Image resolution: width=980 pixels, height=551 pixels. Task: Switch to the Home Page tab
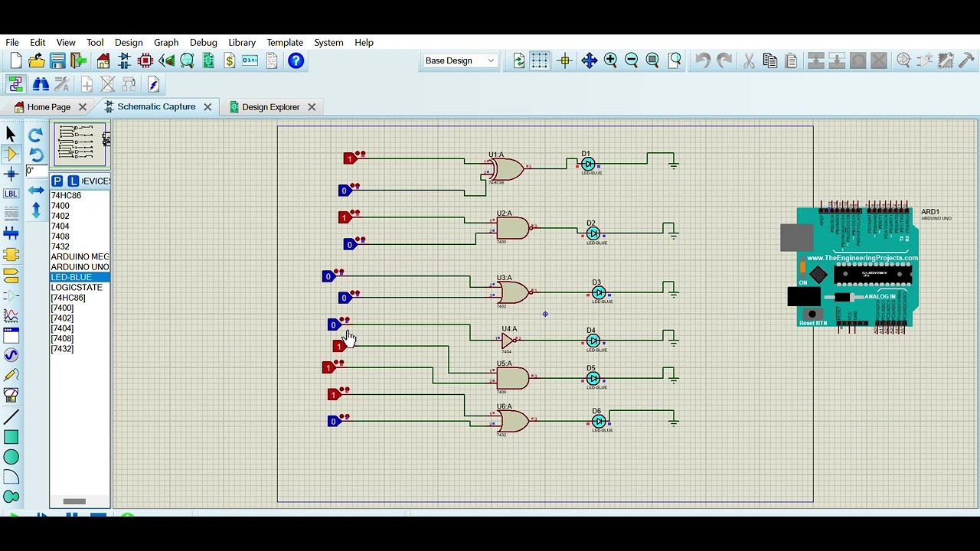tap(48, 107)
